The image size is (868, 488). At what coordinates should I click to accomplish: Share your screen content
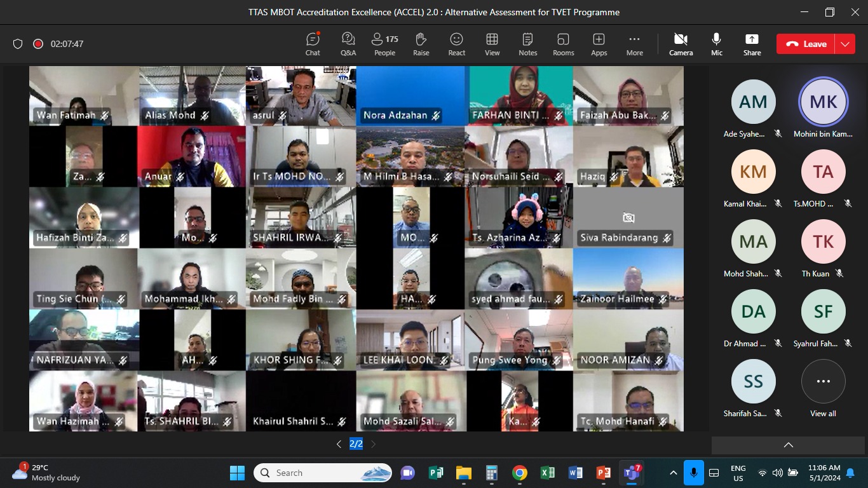[752, 44]
